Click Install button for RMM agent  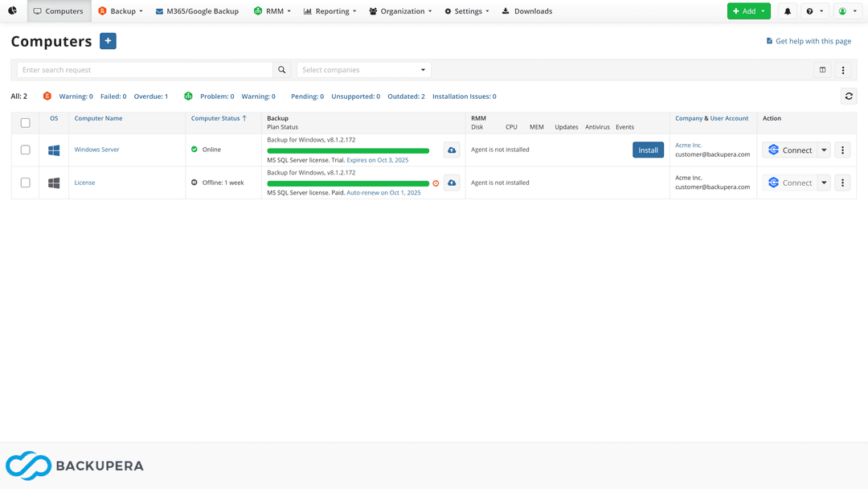(648, 150)
